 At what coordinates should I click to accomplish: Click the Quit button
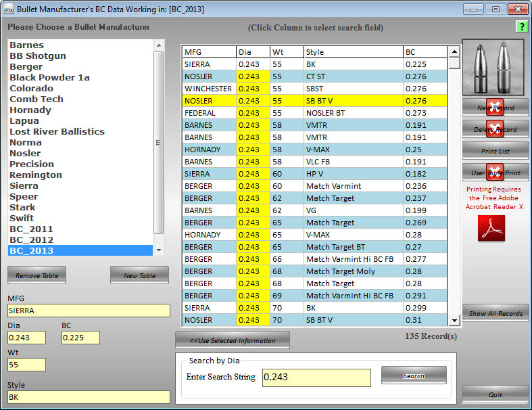[495, 394]
